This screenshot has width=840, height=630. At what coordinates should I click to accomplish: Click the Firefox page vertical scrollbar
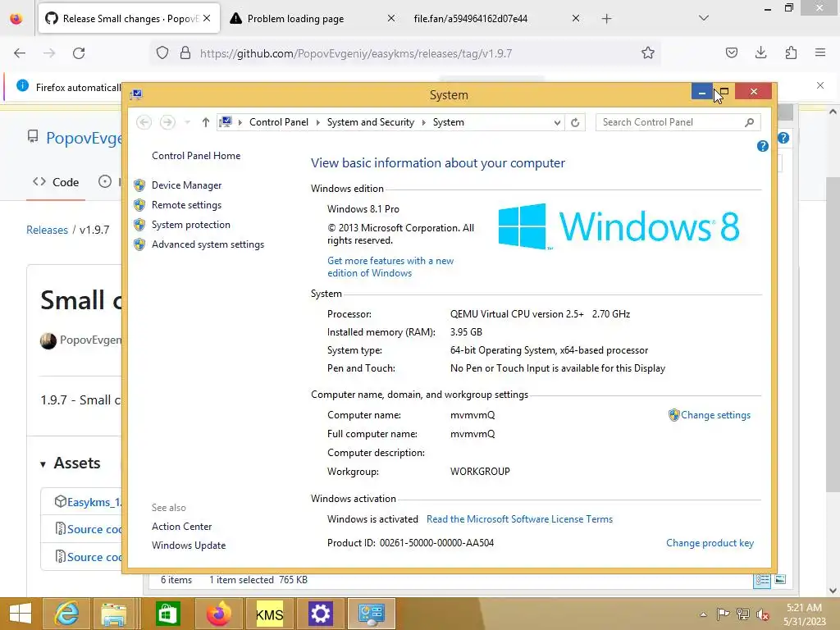point(833,335)
